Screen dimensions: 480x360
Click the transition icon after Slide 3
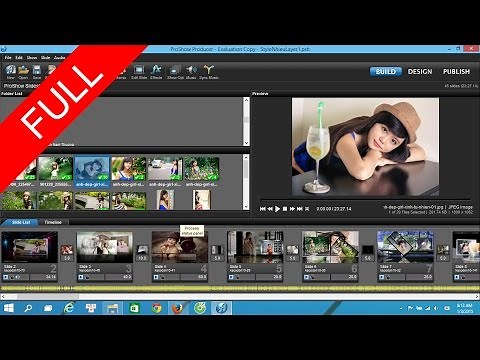point(142,250)
